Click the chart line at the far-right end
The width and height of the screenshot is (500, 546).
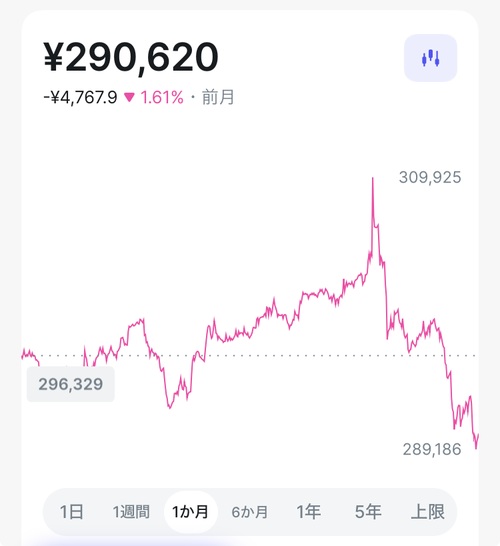click(x=478, y=436)
